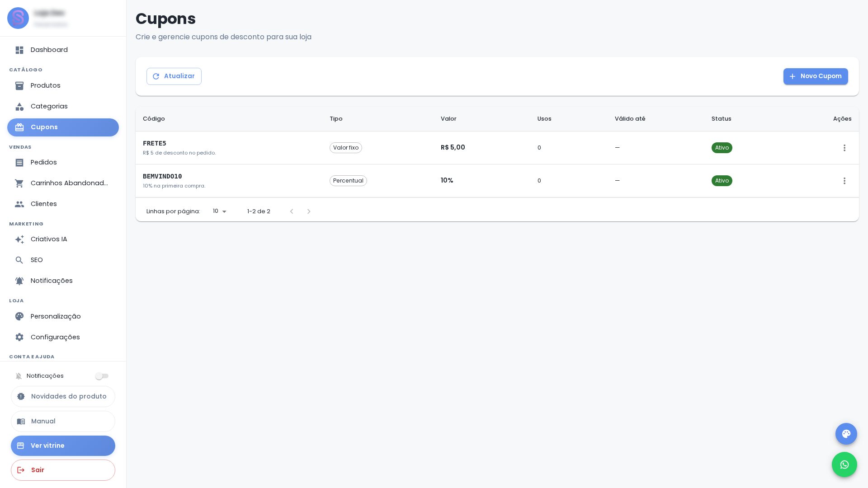Sort table by Código column header

tap(154, 119)
